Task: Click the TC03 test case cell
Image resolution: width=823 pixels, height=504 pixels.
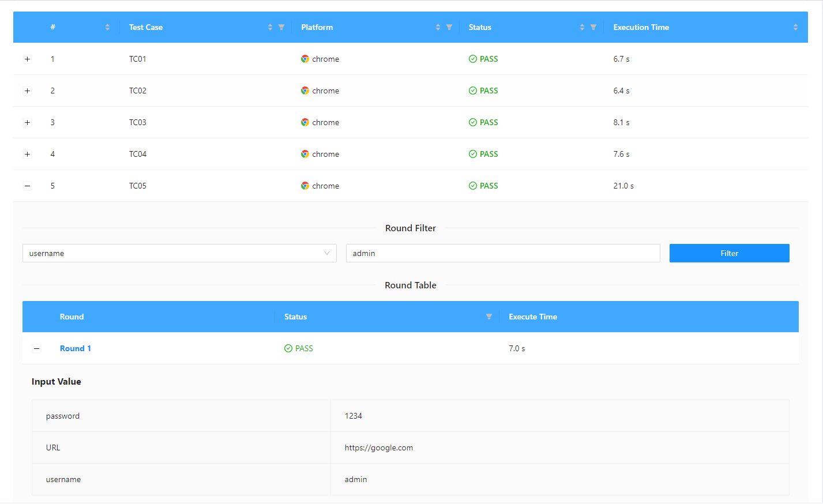Action: 138,122
